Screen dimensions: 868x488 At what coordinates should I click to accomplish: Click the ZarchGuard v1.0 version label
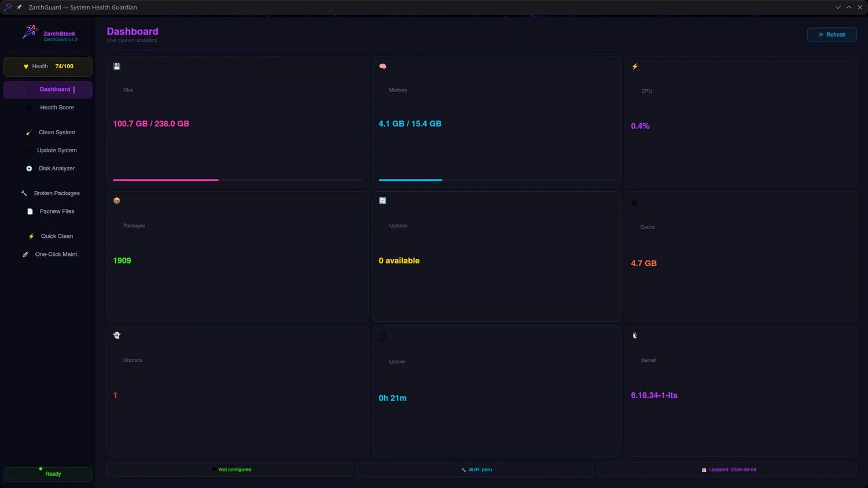60,39
